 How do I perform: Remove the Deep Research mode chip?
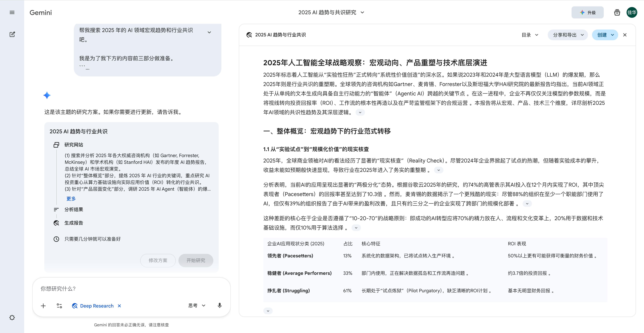120,306
